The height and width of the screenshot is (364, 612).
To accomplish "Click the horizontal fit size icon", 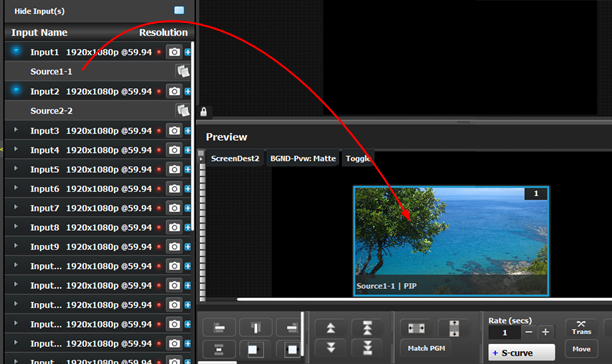I will click(416, 328).
